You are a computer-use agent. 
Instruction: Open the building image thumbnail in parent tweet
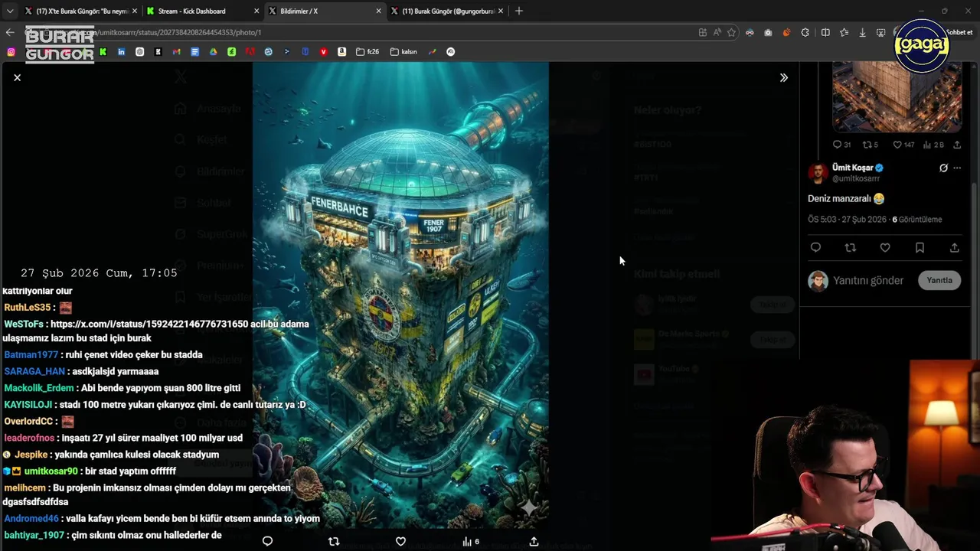tap(897, 96)
